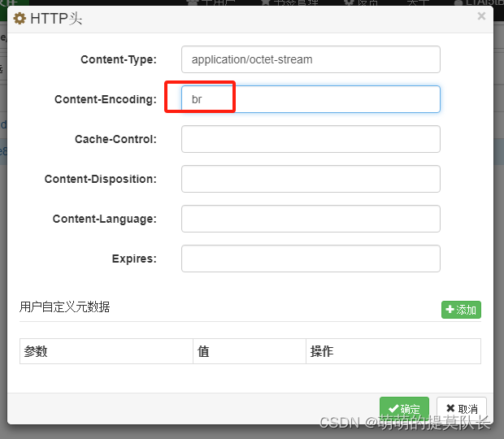Focus the Content-Encoding field containing br

click(x=311, y=99)
